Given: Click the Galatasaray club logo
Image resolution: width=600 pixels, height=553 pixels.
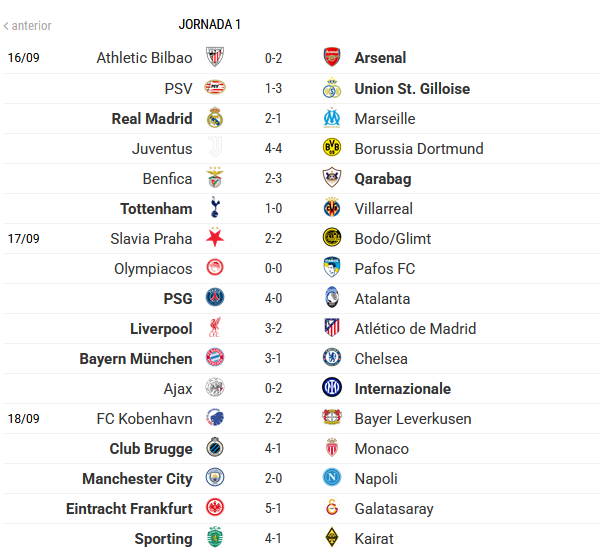Looking at the screenshot, I should [x=332, y=508].
